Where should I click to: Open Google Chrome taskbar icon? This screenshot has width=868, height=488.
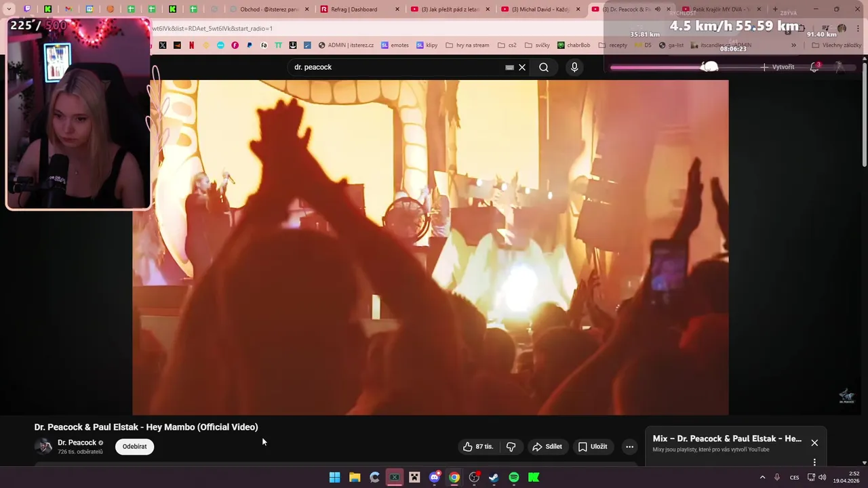pos(454,477)
